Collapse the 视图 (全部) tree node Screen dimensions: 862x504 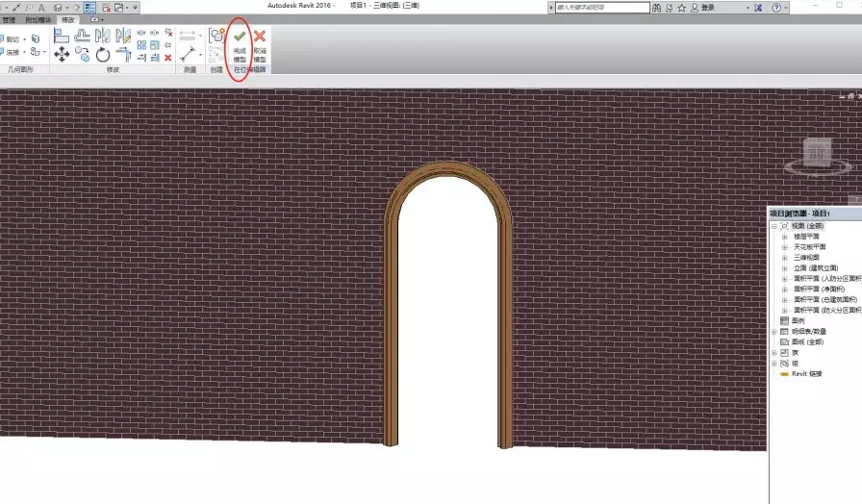tap(774, 226)
